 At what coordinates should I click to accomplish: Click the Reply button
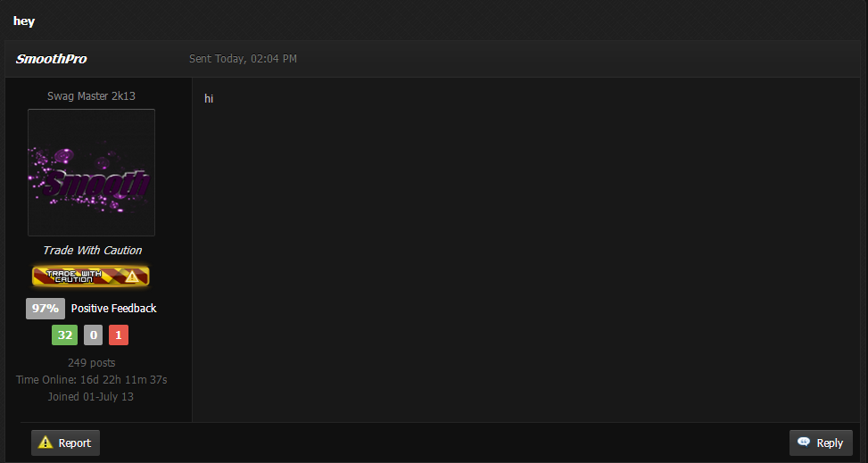click(821, 443)
